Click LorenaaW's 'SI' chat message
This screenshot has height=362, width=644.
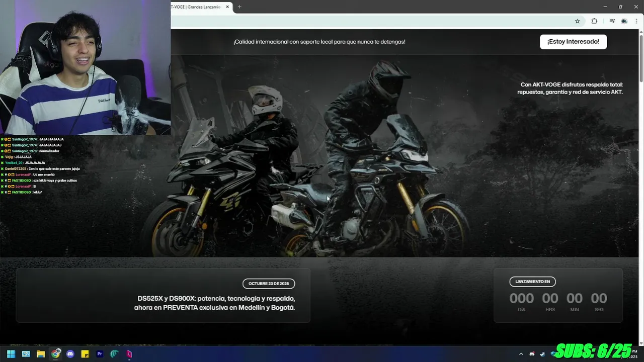point(19,187)
